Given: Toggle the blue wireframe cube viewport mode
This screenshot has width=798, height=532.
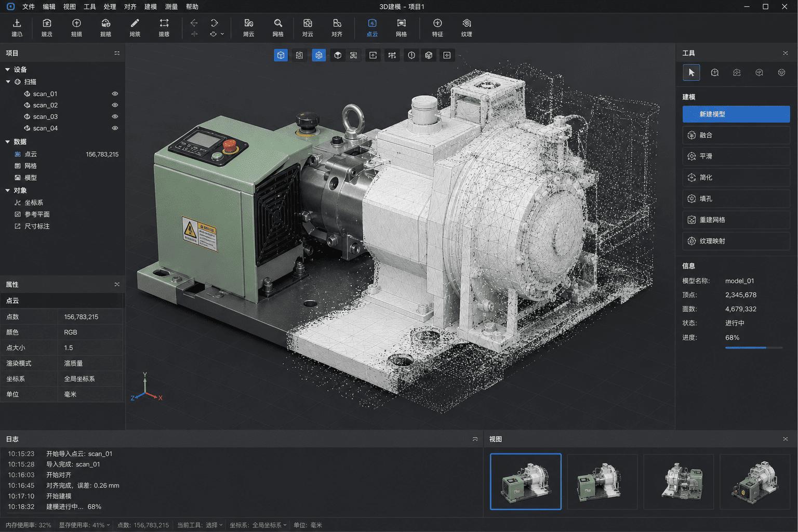Looking at the screenshot, I should pyautogui.click(x=319, y=55).
